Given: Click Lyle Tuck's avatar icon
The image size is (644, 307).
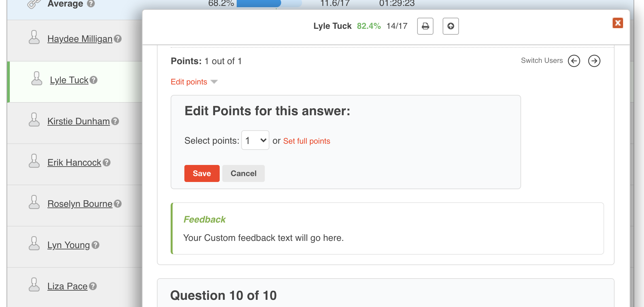Looking at the screenshot, I should (x=37, y=79).
